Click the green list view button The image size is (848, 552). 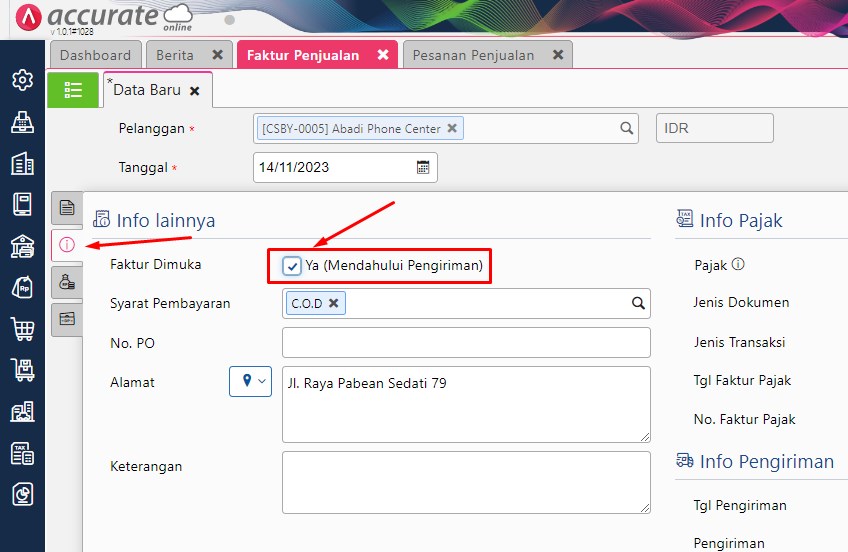73,90
